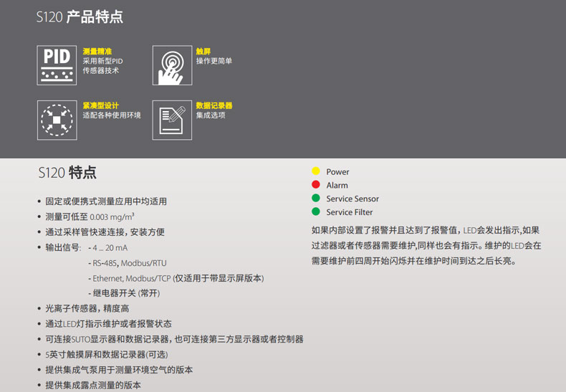
Task: Select the yellow "触屏" title
Action: click(203, 52)
